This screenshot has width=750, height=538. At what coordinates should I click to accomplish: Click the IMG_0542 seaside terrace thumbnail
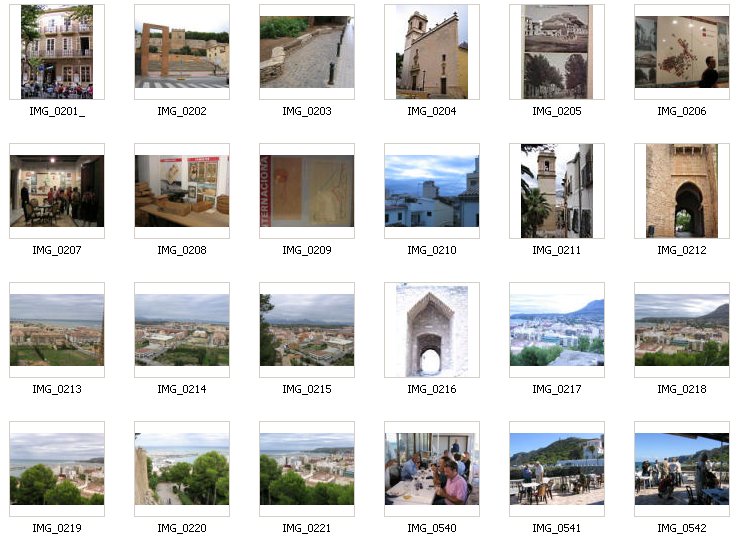pyautogui.click(x=682, y=469)
